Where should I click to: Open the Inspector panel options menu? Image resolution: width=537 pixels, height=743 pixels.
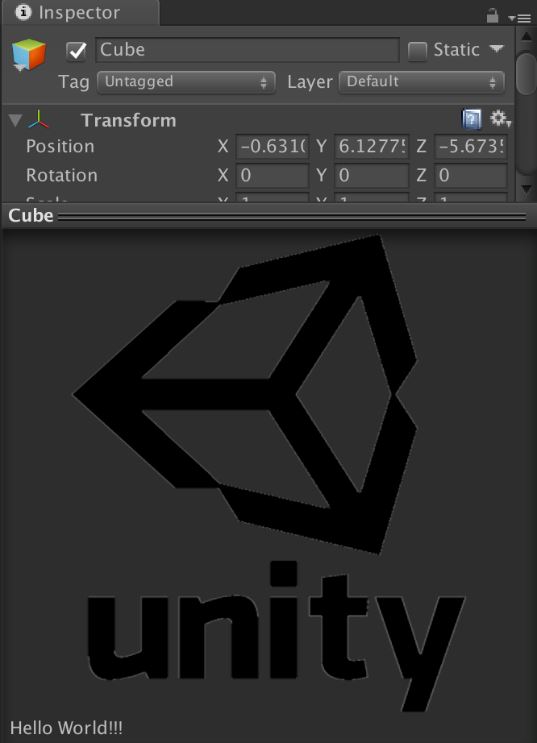click(x=520, y=18)
